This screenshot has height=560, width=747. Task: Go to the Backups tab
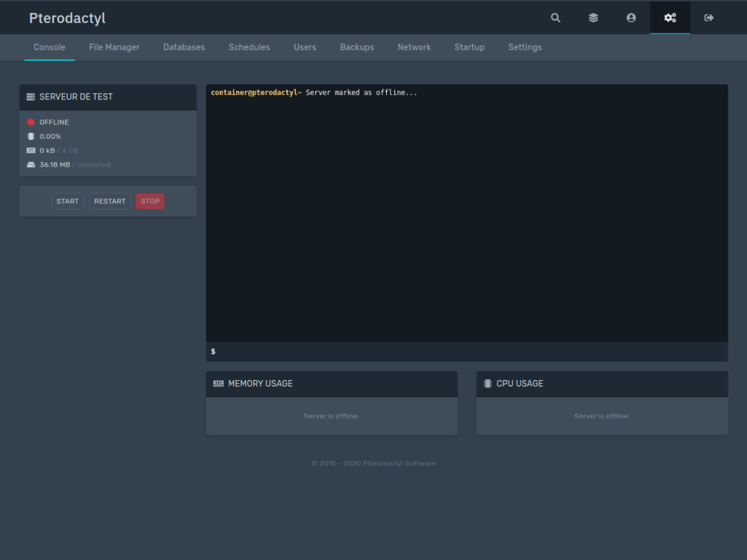click(x=356, y=46)
